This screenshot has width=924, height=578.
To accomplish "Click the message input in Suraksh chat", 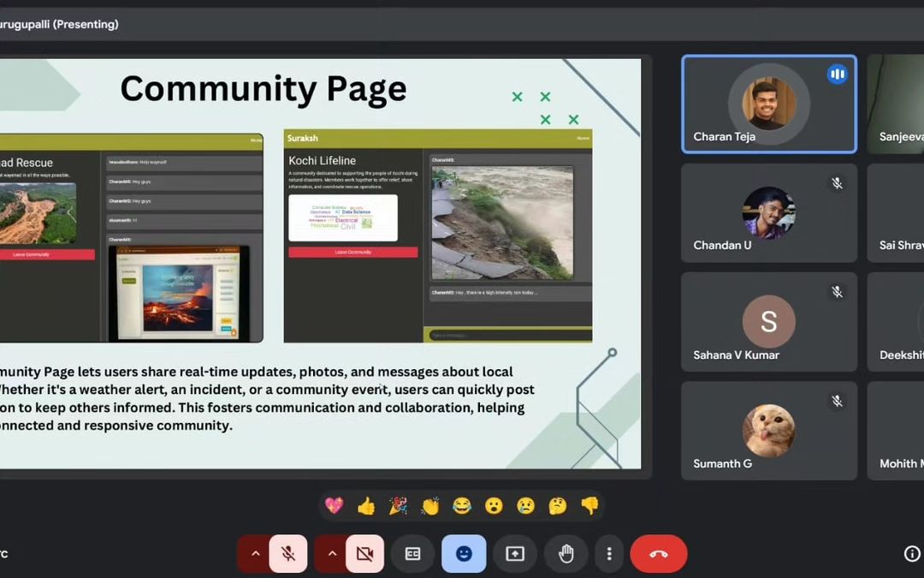I will [510, 335].
